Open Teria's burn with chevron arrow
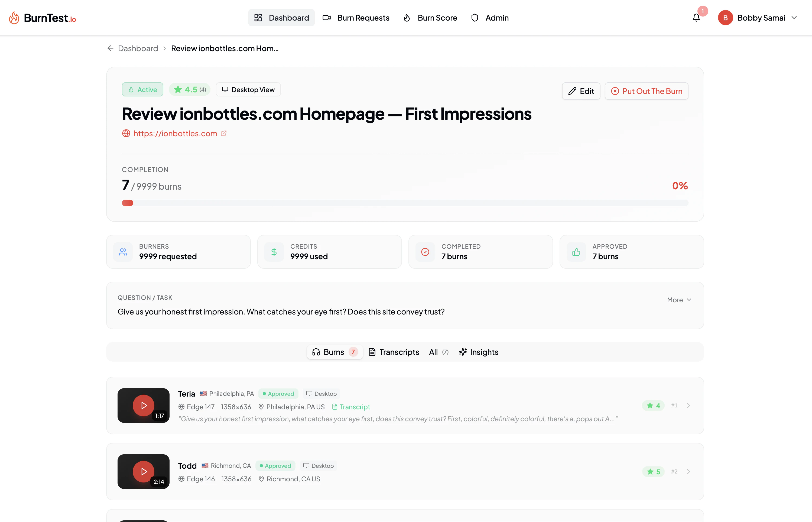This screenshot has height=522, width=812. tap(688, 406)
